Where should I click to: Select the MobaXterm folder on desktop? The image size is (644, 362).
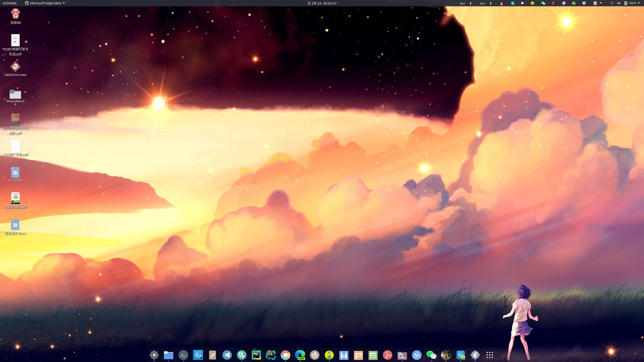(15, 96)
